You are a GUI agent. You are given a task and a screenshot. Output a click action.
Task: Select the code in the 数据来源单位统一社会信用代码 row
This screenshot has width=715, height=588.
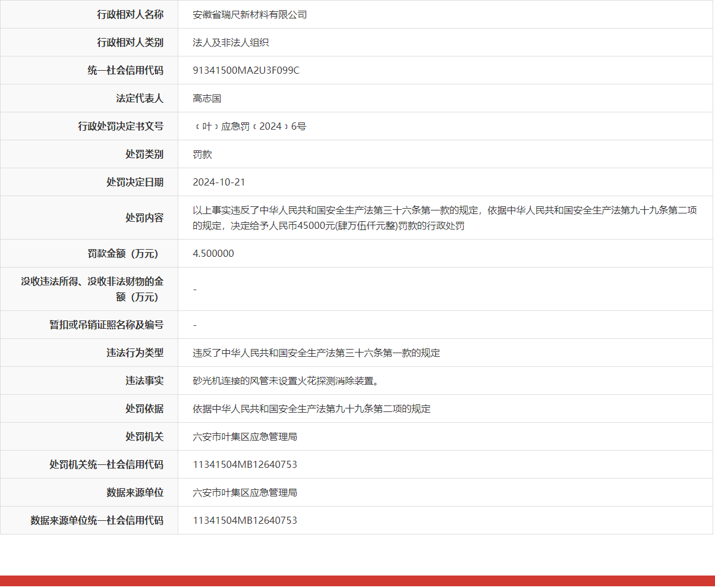pyautogui.click(x=245, y=521)
